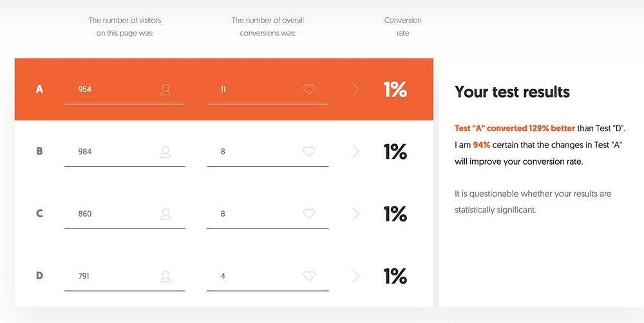Select the test D row label
644x323 pixels.
pos(39,276)
